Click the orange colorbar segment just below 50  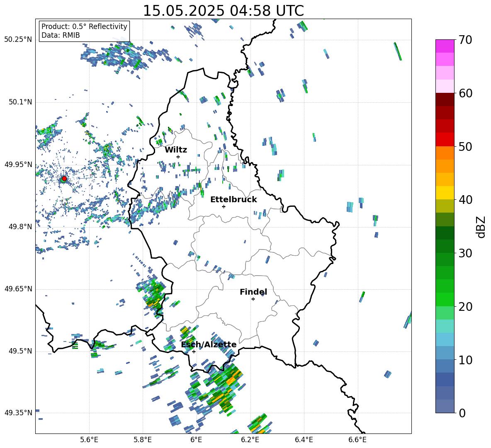tap(445, 153)
